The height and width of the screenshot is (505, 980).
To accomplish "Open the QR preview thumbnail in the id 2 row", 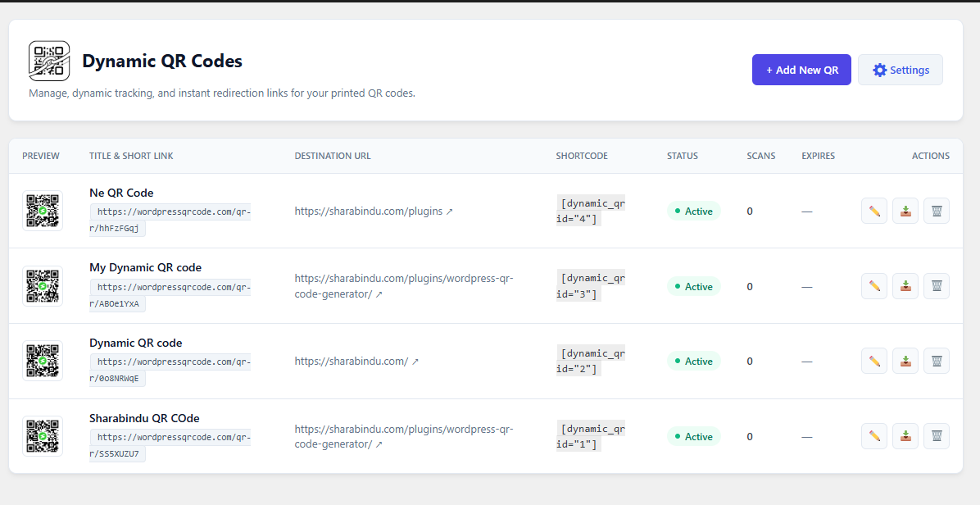I will pos(43,361).
